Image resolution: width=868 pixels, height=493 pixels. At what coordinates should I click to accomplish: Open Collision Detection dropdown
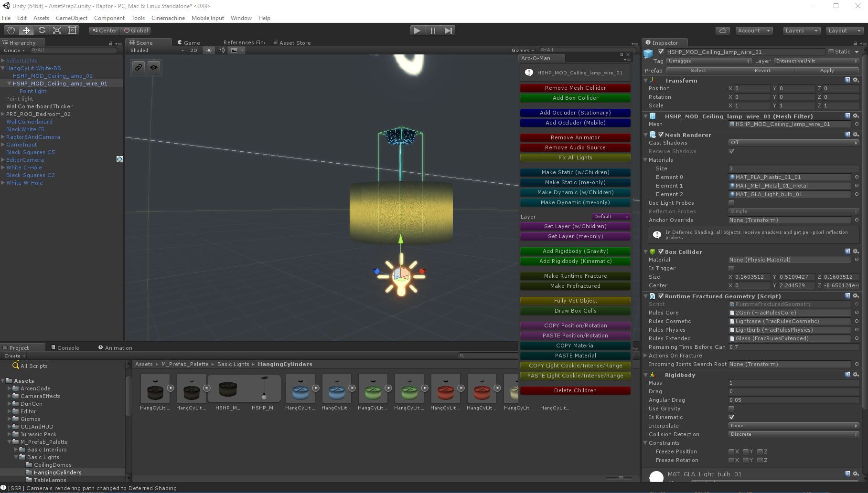point(793,434)
